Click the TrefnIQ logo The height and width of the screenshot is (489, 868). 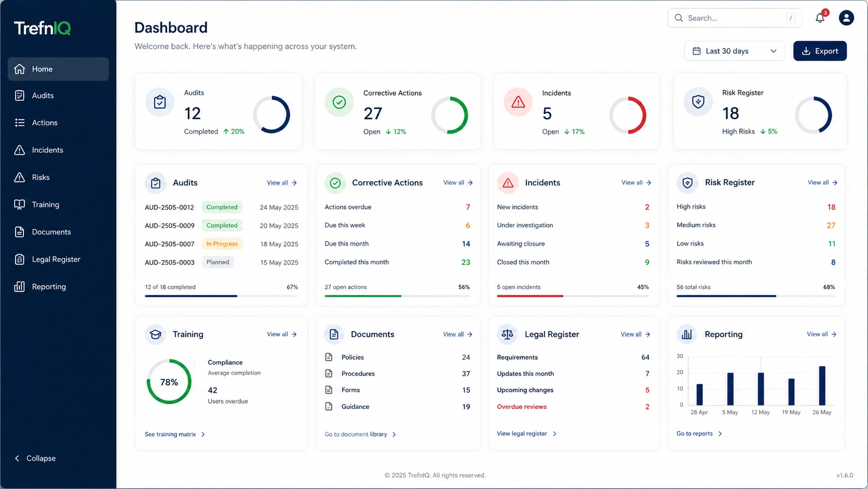[x=42, y=28]
